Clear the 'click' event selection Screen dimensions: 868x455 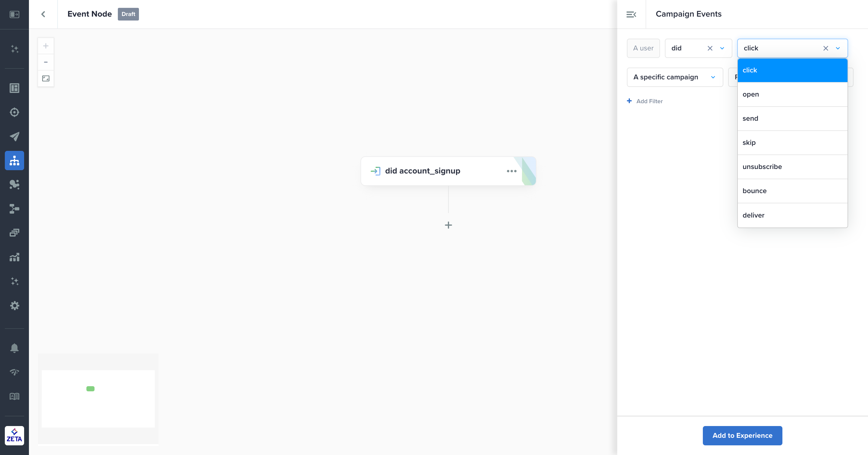(826, 48)
